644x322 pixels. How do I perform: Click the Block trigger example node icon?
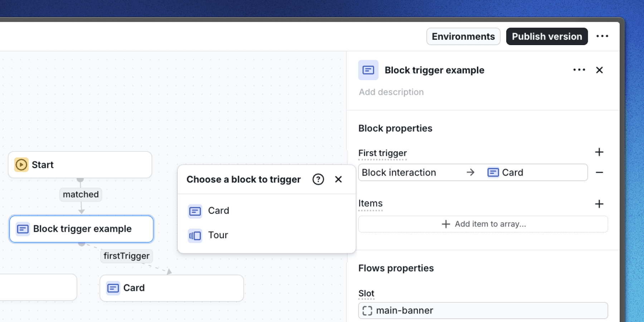(23, 229)
